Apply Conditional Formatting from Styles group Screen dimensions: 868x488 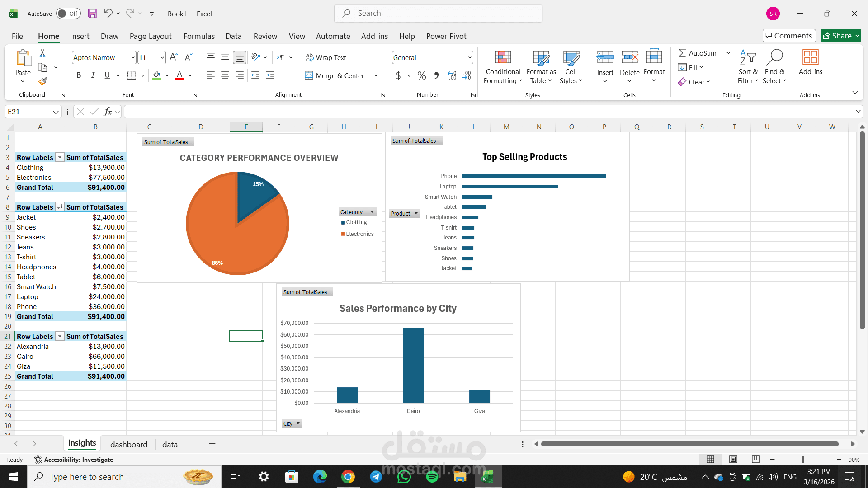pos(503,68)
